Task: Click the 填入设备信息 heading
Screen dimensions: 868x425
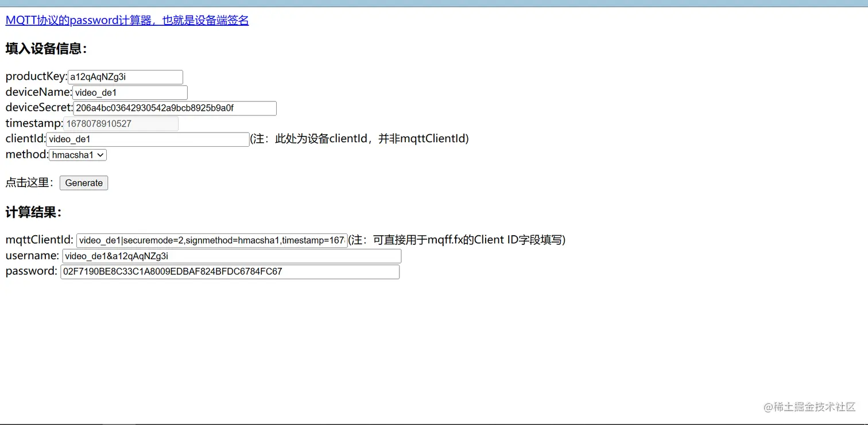Action: click(46, 49)
